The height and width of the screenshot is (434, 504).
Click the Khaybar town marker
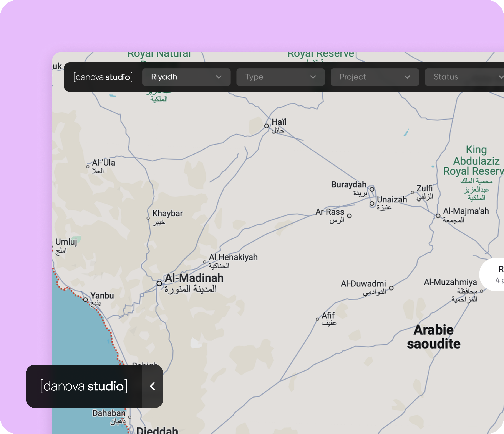coord(148,218)
